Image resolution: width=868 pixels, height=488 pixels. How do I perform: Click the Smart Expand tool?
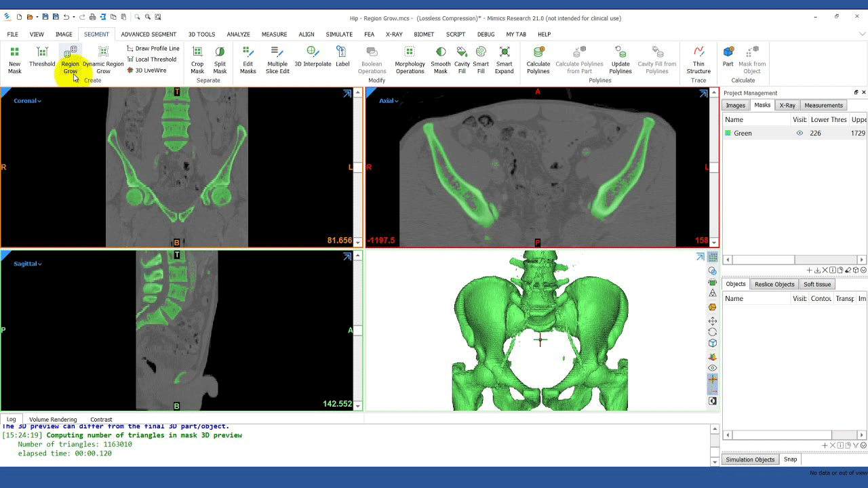tap(505, 59)
